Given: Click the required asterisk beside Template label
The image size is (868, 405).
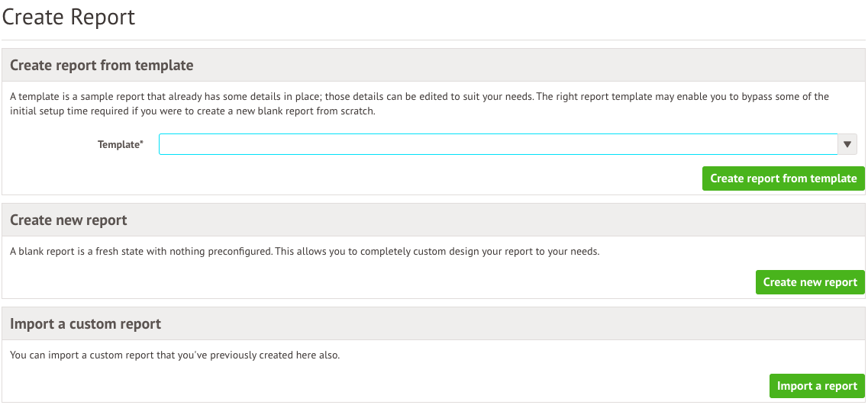Looking at the screenshot, I should pyautogui.click(x=142, y=143).
